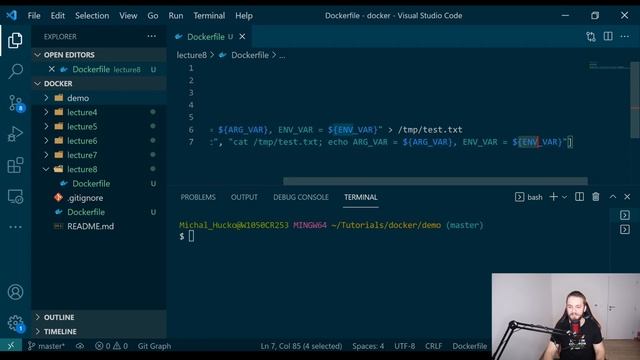The width and height of the screenshot is (640, 360).
Task: Switch to the Output panel tab
Action: 244,197
